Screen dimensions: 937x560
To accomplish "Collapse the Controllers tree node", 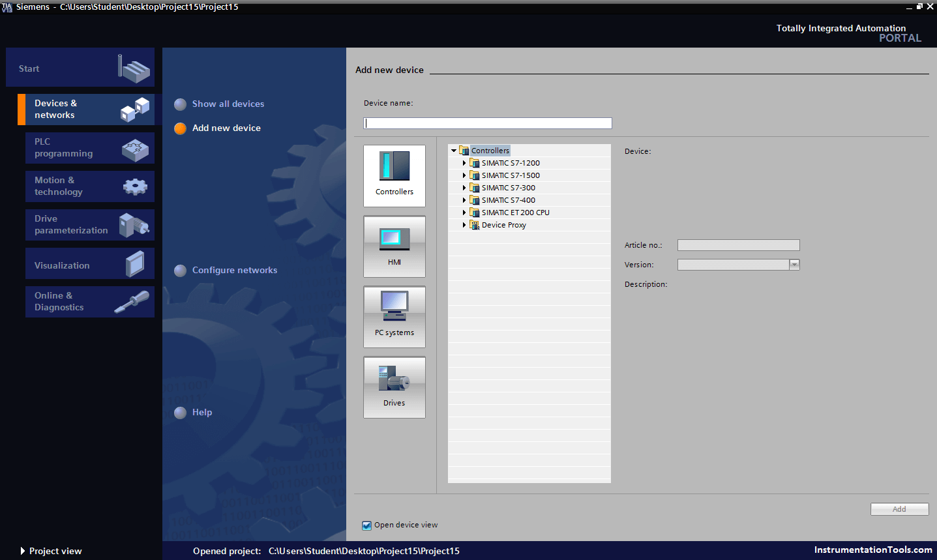I will (x=454, y=151).
